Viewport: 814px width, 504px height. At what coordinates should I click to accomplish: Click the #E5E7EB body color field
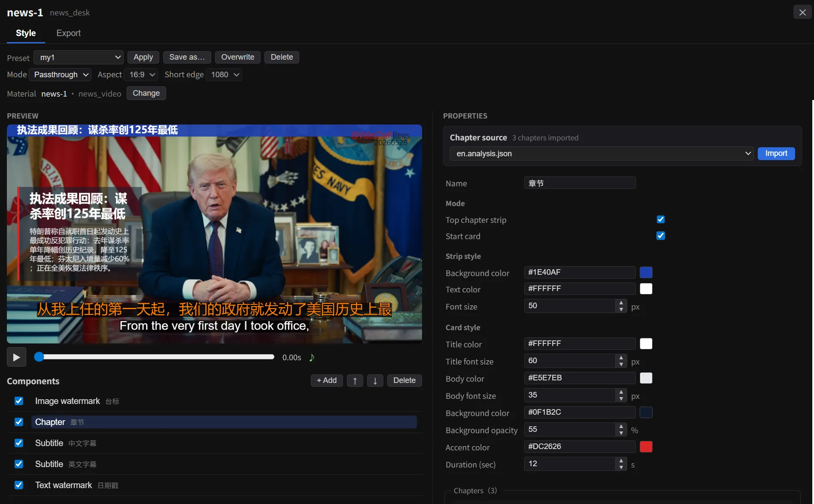click(x=580, y=378)
